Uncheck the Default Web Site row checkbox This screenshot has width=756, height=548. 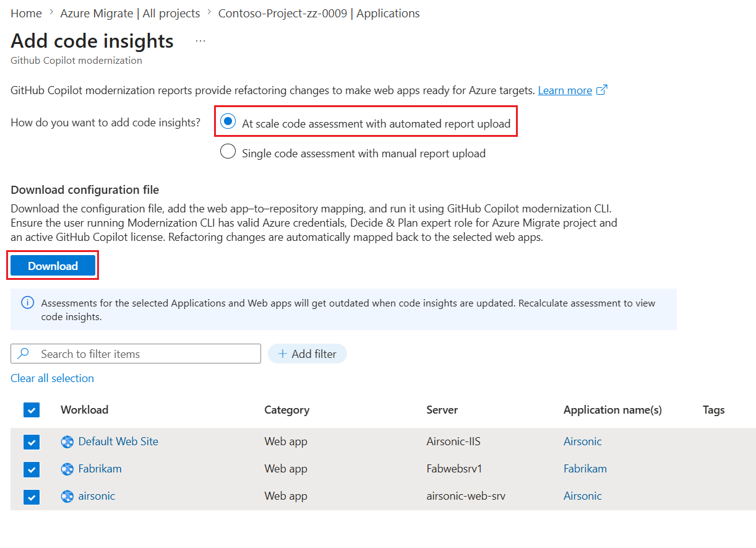[x=31, y=442]
